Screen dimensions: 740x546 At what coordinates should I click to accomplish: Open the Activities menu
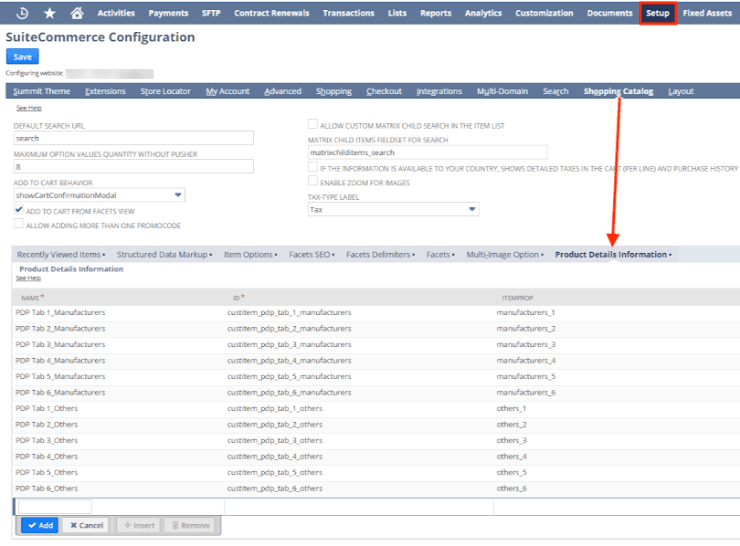coord(116,13)
